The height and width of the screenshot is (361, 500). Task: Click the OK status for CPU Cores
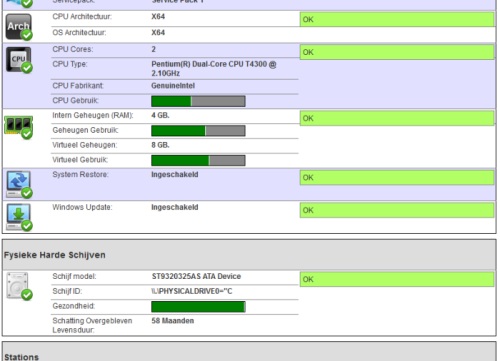[x=397, y=52]
